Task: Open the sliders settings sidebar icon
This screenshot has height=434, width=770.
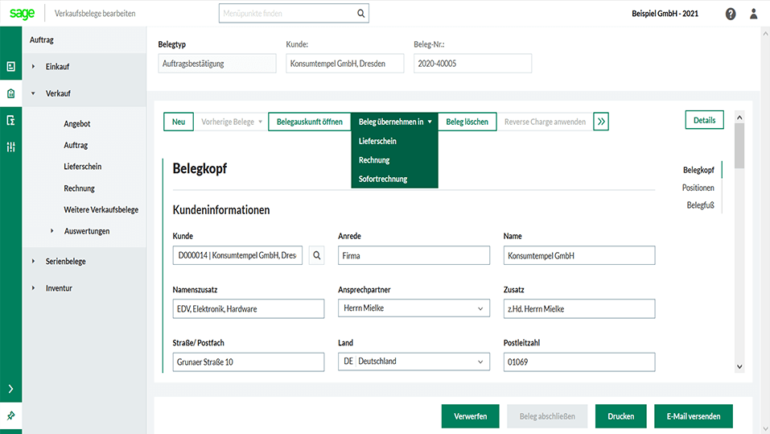Action: (x=11, y=147)
